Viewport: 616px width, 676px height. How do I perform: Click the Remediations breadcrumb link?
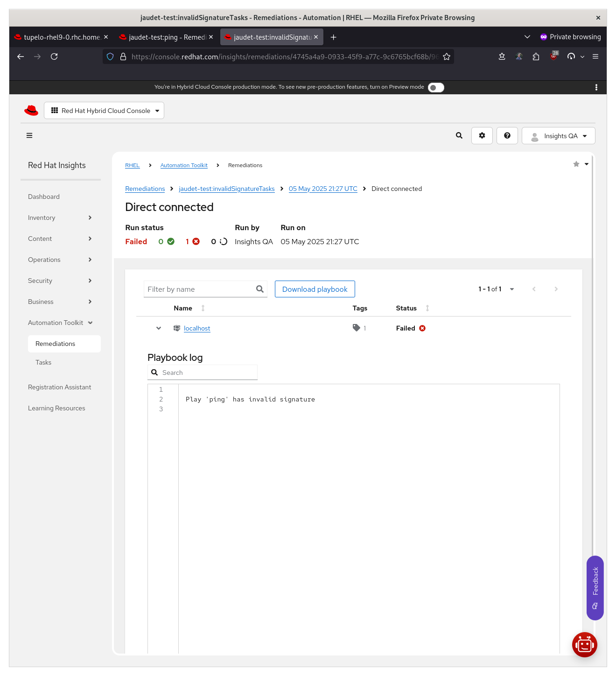click(145, 189)
